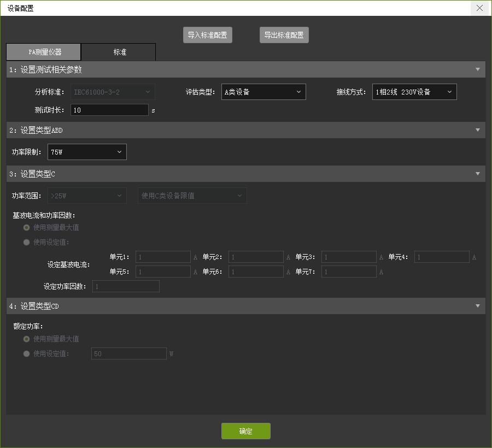The height and width of the screenshot is (448, 492).
Task: Select 使用设定值 under 基波电流和功率因数
Action: 26,242
